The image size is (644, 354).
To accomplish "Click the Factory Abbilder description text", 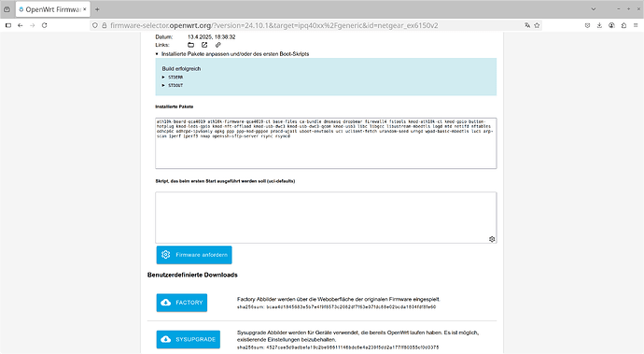I will click(x=339, y=299).
